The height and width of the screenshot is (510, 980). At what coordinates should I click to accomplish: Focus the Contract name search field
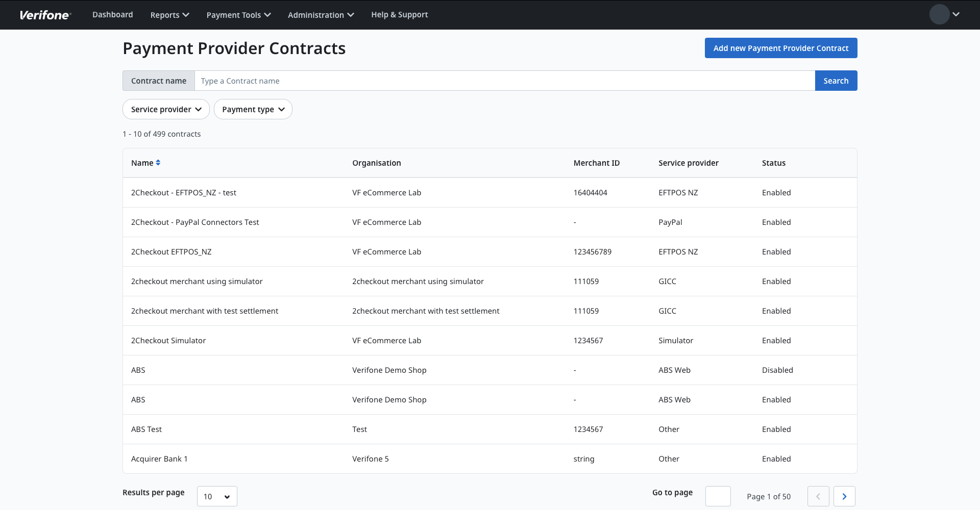(504, 81)
